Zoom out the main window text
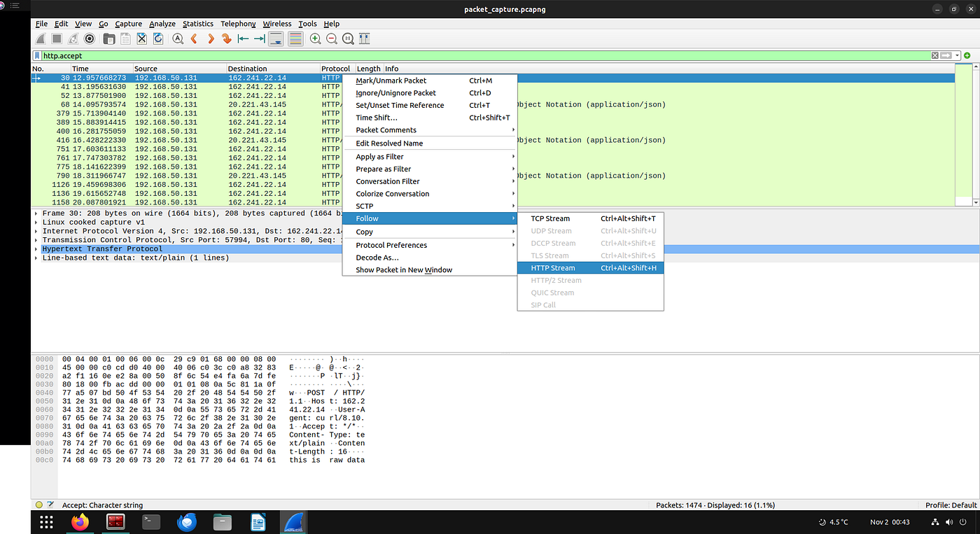The image size is (980, 534). [x=331, y=39]
